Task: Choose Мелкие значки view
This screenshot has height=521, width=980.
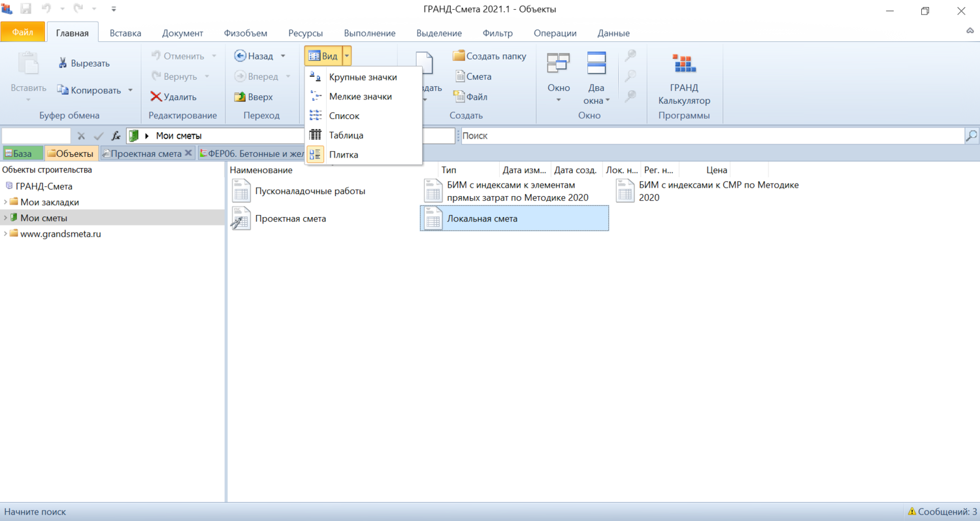Action: (363, 97)
